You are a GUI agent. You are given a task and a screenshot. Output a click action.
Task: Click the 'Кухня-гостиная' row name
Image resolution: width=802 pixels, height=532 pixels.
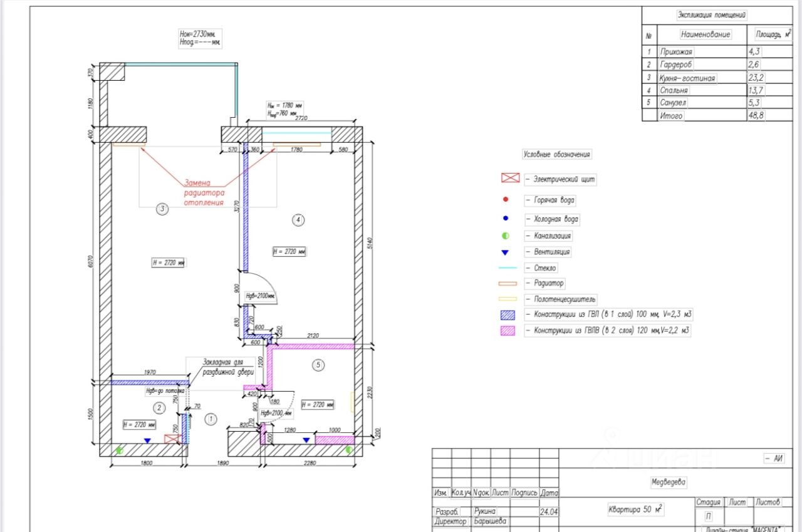pos(687,78)
